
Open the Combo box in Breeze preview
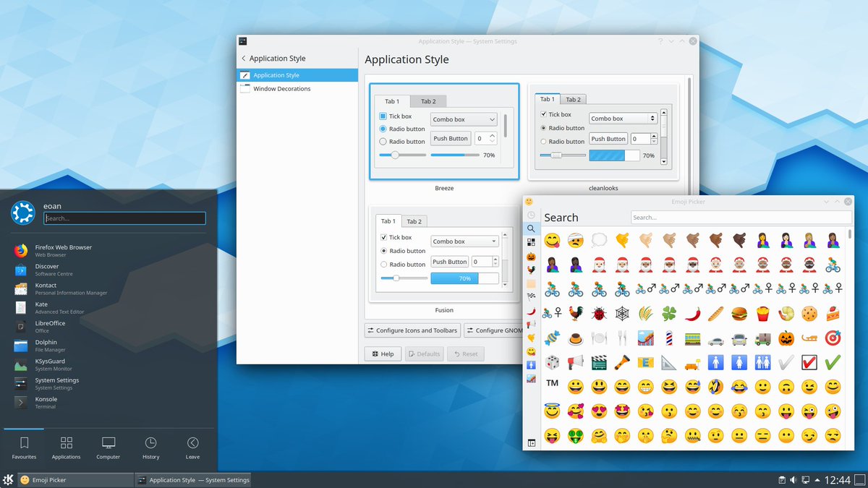464,119
